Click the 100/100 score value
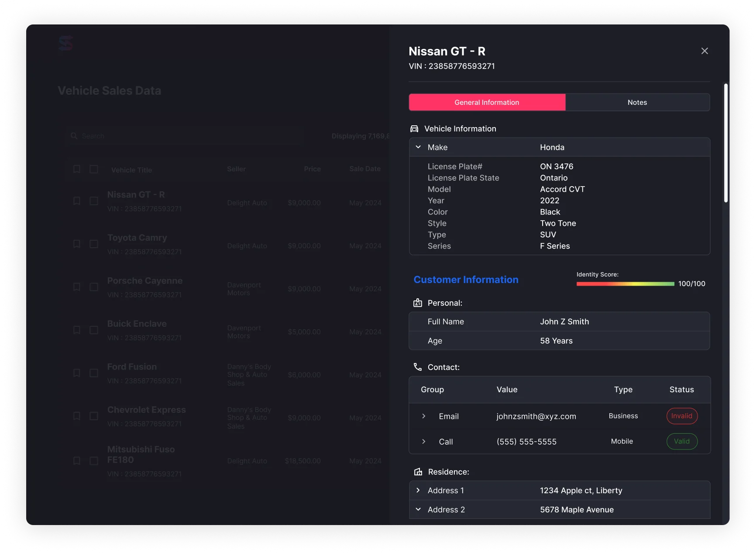The height and width of the screenshot is (553, 756). (x=691, y=283)
